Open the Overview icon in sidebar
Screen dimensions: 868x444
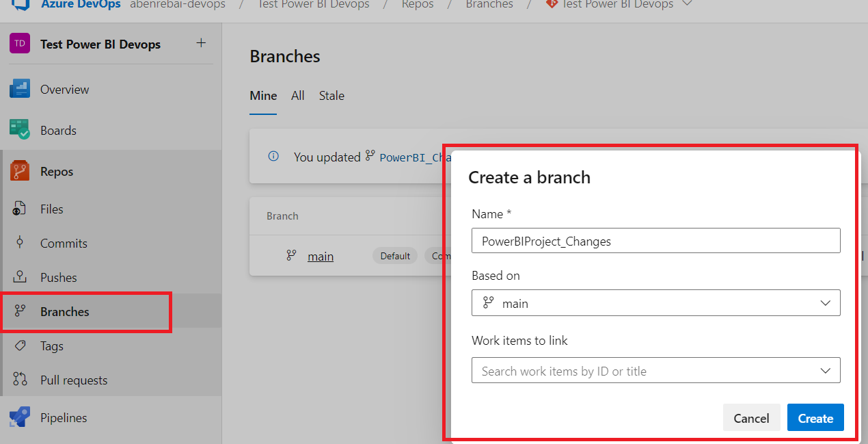[20, 89]
